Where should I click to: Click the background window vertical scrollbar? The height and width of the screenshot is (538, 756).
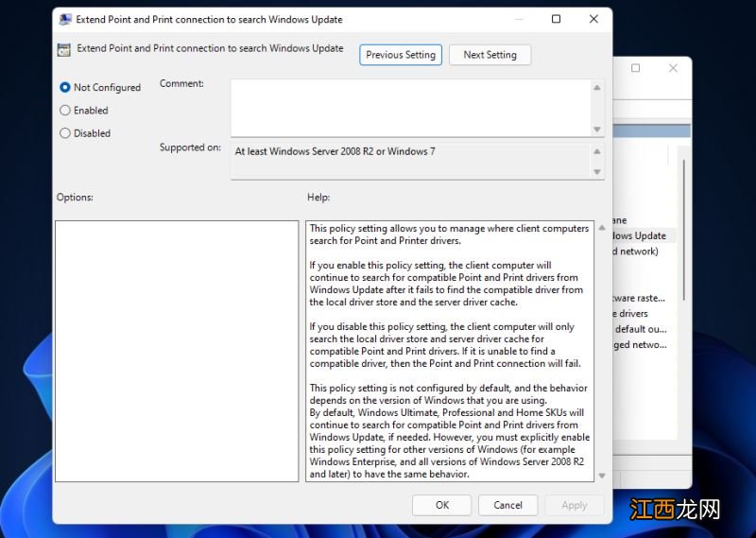683,229
